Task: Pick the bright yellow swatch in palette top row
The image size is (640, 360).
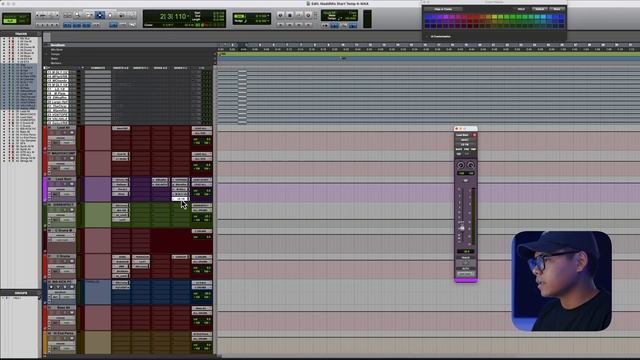Action: click(x=494, y=17)
